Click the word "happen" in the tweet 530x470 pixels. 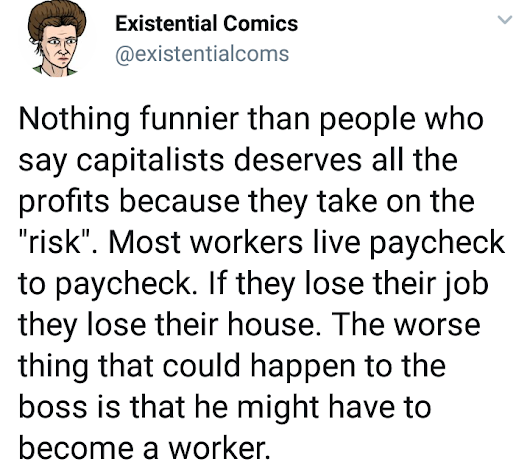coord(303,368)
